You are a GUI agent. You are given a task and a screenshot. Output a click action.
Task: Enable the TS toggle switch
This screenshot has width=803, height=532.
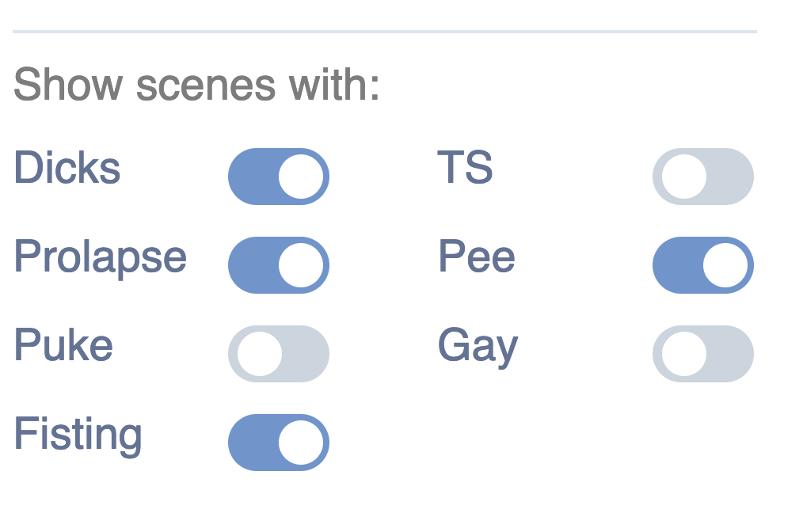(702, 177)
